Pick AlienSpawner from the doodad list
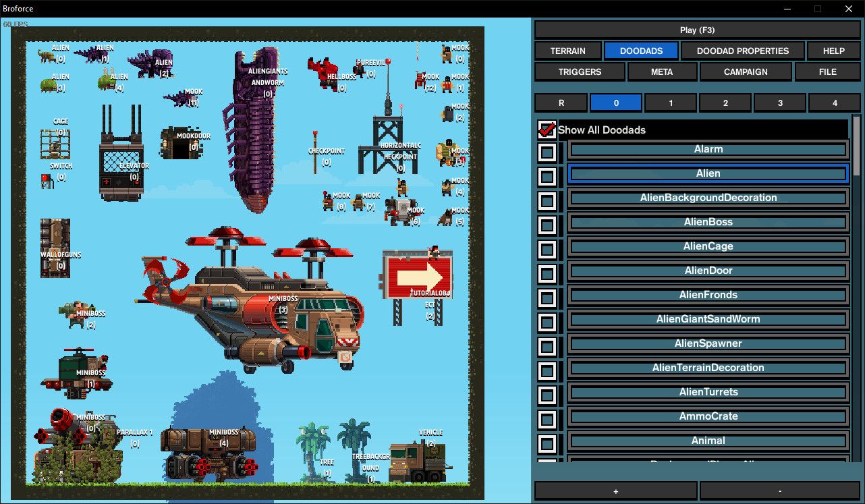Screen dimensions: 865x504 click(x=708, y=343)
